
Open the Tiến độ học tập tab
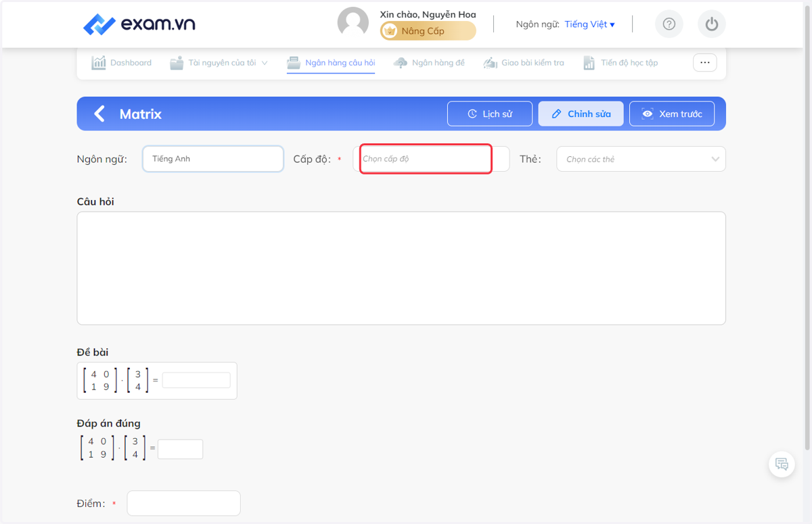coord(621,63)
